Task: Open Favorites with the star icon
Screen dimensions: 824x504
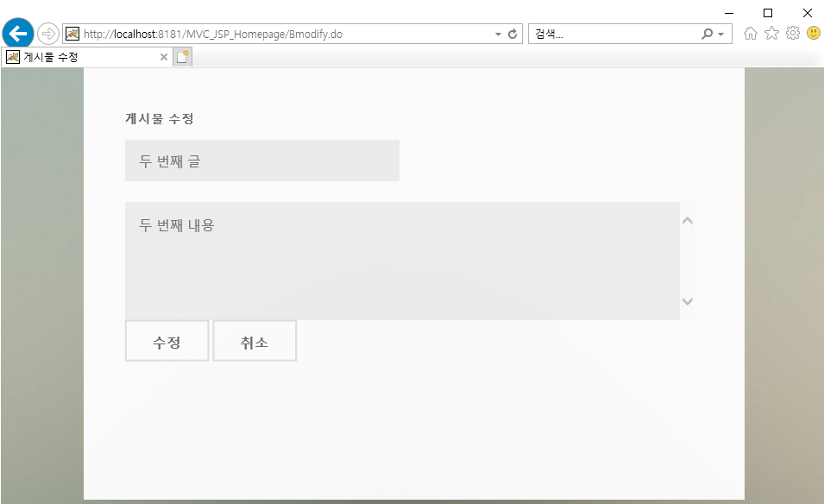Action: (771, 33)
